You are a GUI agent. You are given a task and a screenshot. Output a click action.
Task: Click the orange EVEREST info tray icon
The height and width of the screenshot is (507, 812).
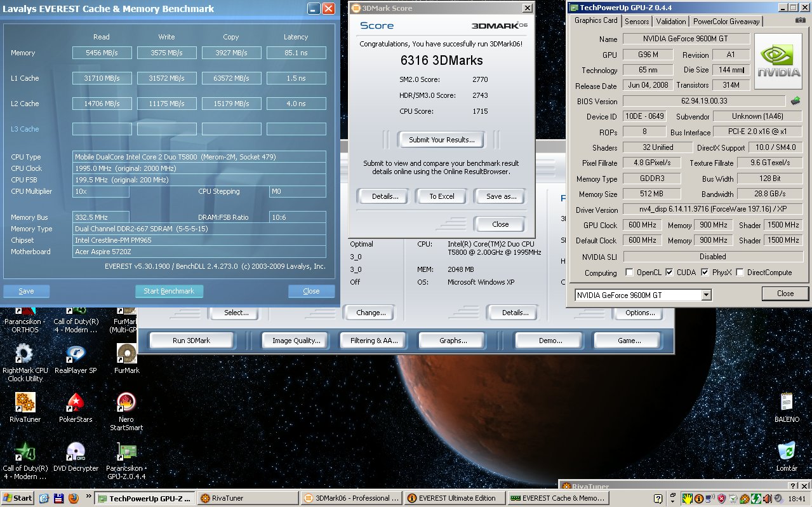click(698, 499)
